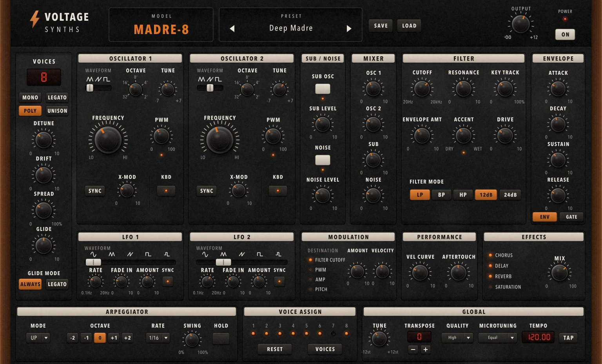602x364 pixels.
Task: Open the Quality dropdown
Action: (457, 338)
